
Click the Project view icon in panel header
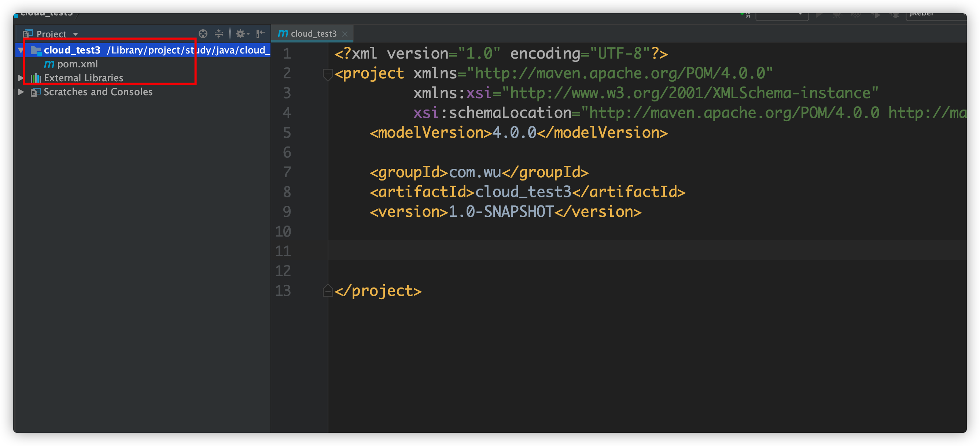27,34
